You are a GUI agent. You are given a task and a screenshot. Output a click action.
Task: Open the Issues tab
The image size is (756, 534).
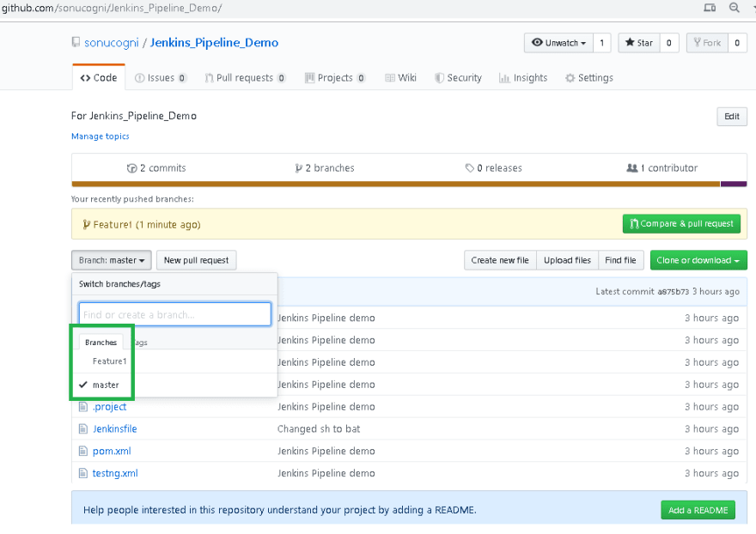[x=161, y=77]
